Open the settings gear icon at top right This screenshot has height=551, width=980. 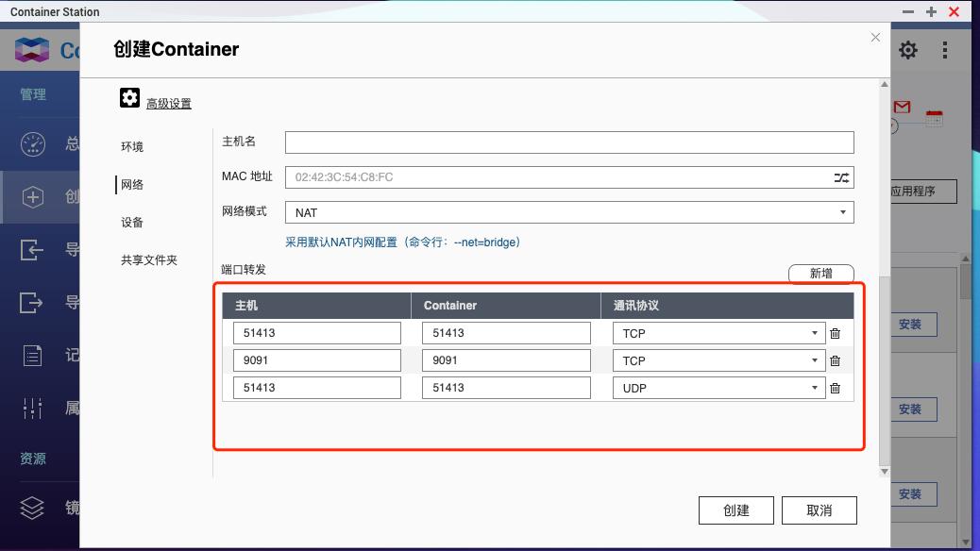click(x=907, y=49)
